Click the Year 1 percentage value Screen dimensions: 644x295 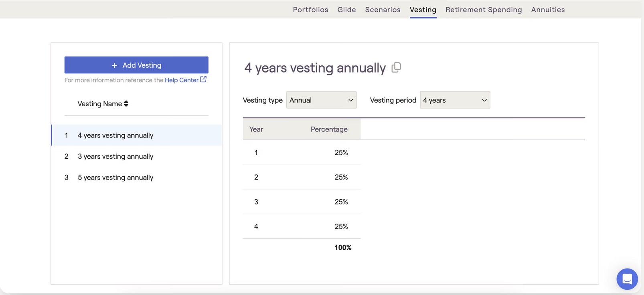(341, 153)
